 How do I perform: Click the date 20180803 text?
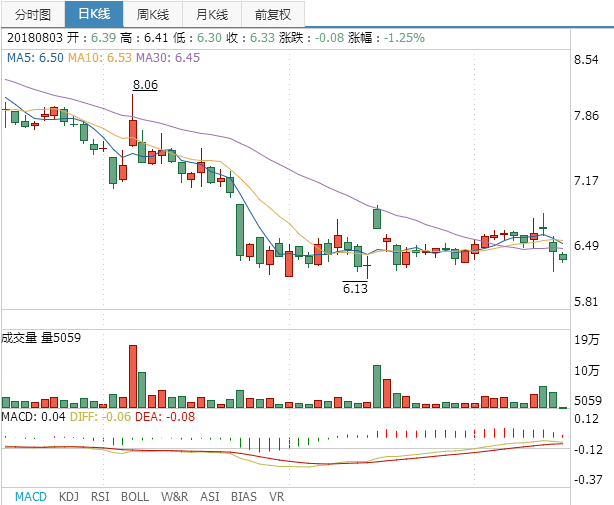pos(35,38)
